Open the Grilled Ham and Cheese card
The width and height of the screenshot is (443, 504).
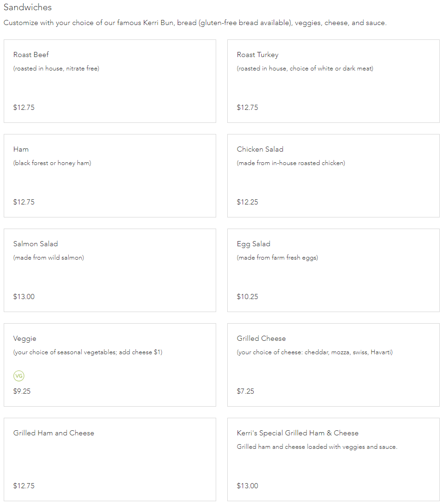point(110,459)
